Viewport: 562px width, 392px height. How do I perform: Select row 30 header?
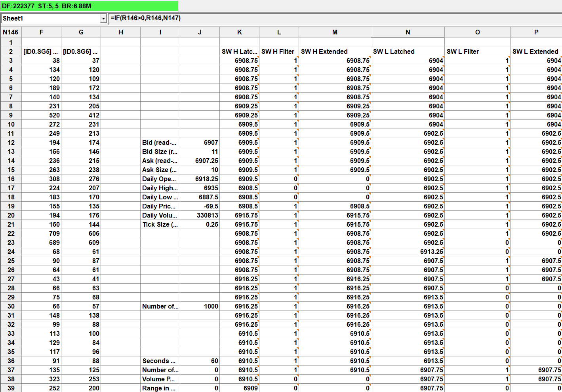click(x=11, y=306)
